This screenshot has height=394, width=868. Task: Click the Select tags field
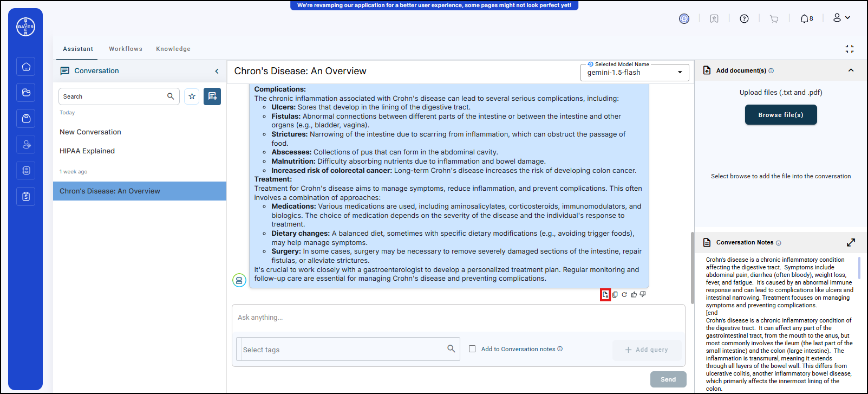[347, 350]
